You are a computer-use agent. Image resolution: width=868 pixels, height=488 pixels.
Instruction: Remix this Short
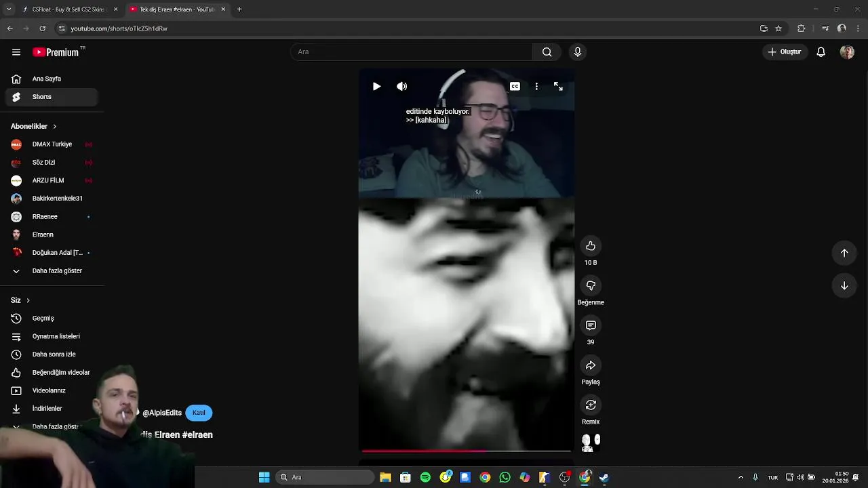[x=591, y=405]
